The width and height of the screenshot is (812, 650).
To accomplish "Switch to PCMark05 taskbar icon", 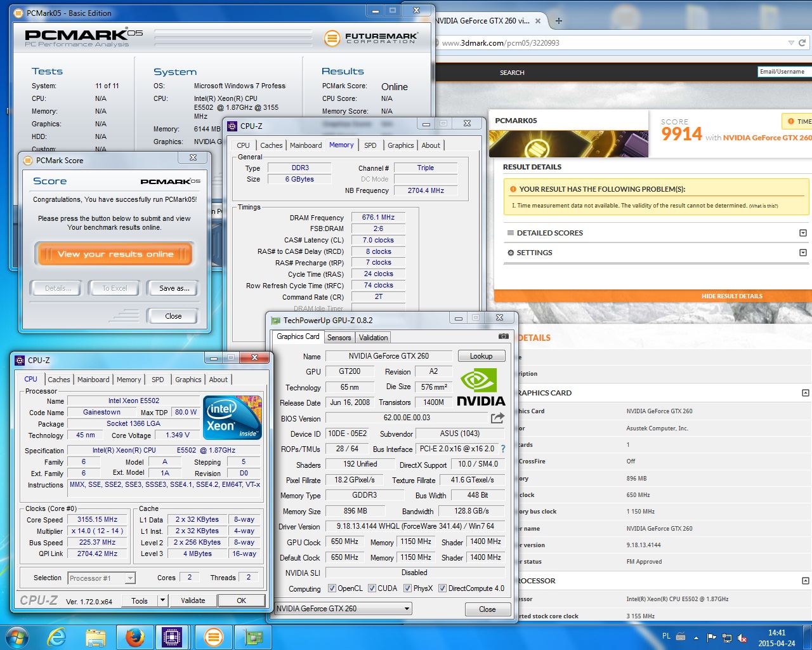I will 214,637.
